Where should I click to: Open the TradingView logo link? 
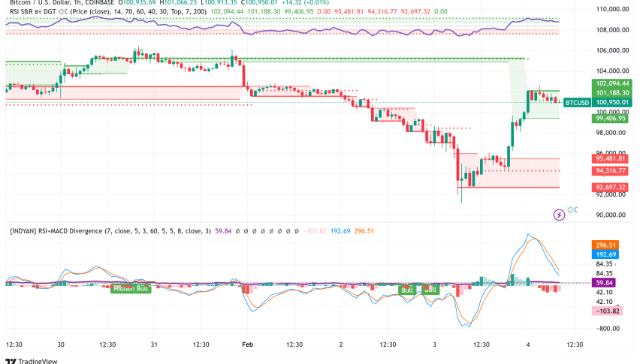click(32, 361)
